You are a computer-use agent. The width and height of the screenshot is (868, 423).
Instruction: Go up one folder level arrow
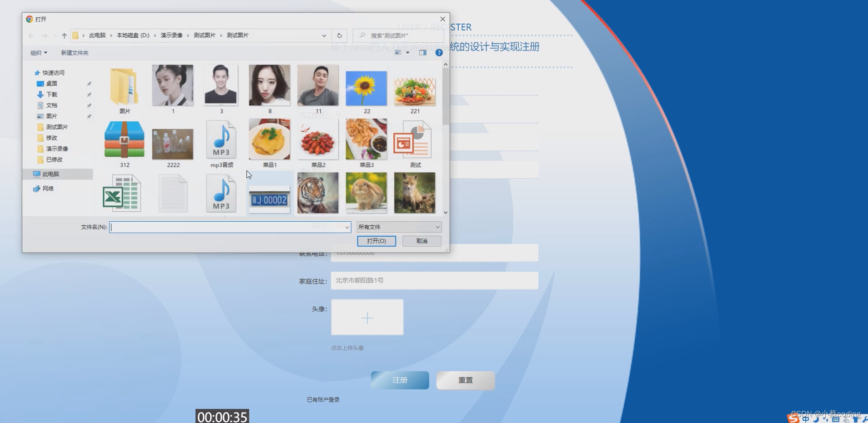point(64,35)
